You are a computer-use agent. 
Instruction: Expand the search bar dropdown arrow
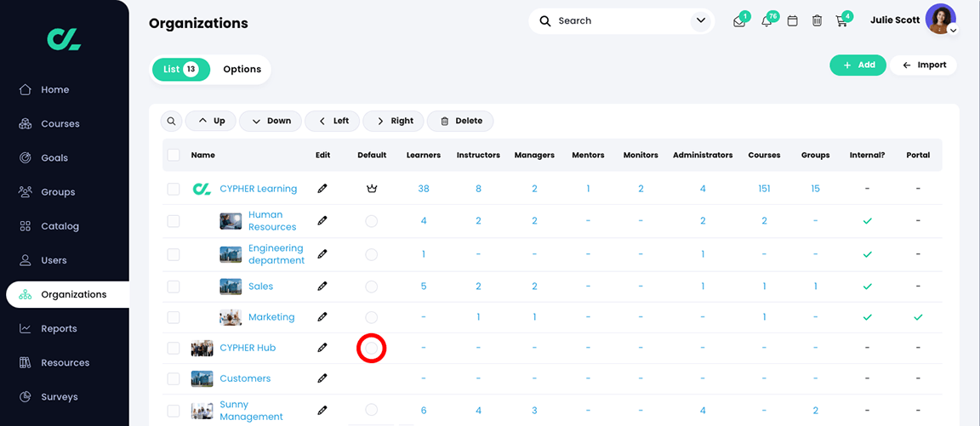(x=701, y=21)
